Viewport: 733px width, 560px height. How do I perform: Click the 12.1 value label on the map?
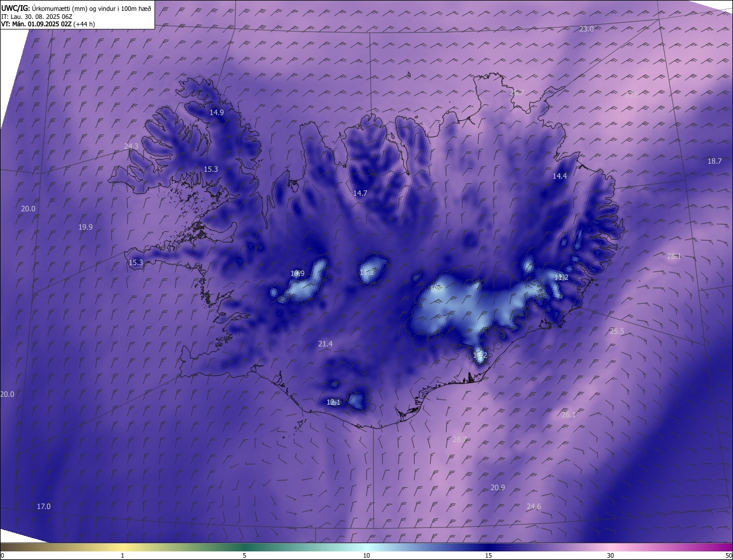pos(333,403)
